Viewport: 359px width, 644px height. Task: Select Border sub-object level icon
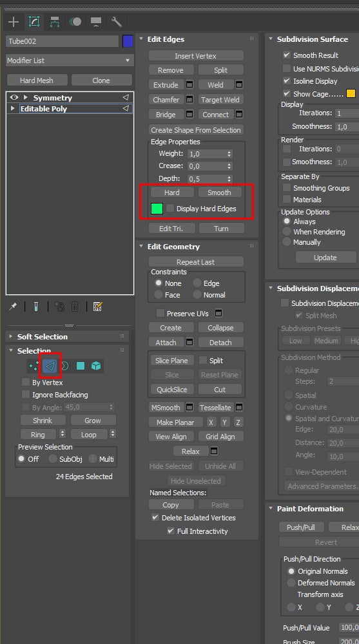[65, 366]
